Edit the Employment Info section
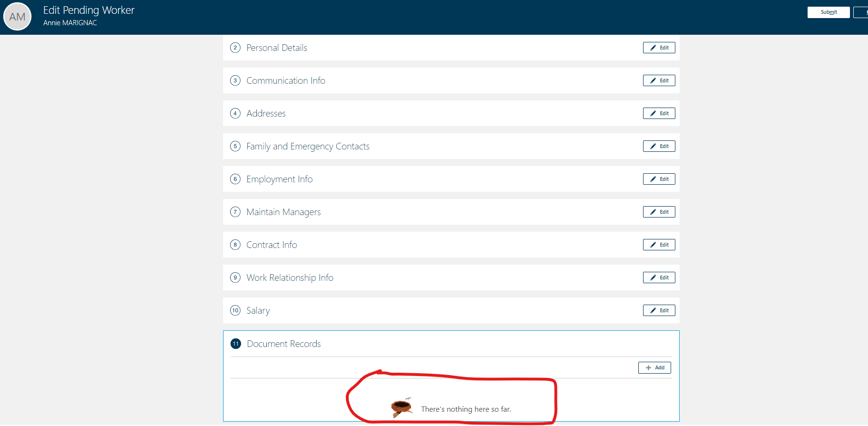 coord(659,179)
